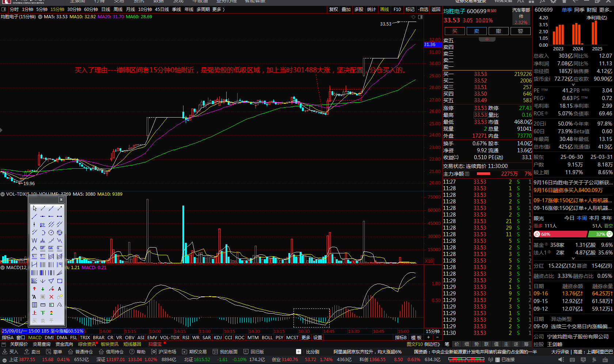
Task: Pick the rectangle drawing tool
Action: 60,281
